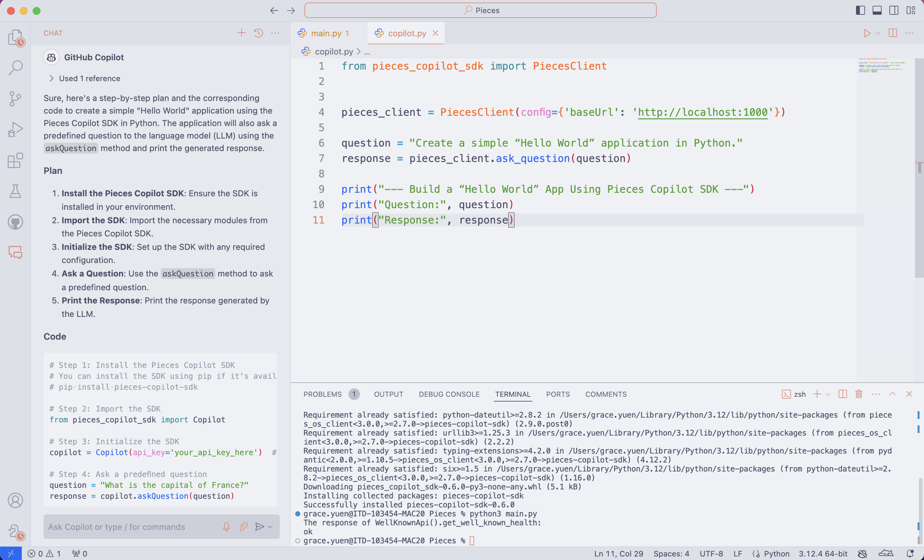The height and width of the screenshot is (560, 924).
Task: Open the run button dropdown arrow
Action: (x=877, y=33)
